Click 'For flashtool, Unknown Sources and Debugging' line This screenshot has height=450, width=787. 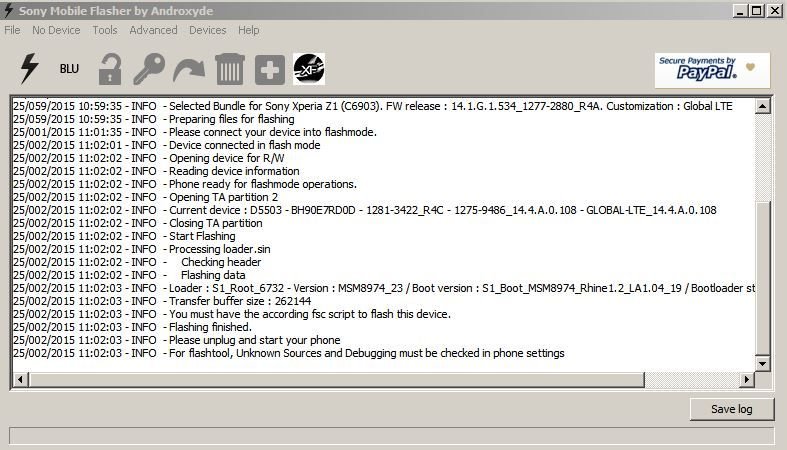point(289,354)
